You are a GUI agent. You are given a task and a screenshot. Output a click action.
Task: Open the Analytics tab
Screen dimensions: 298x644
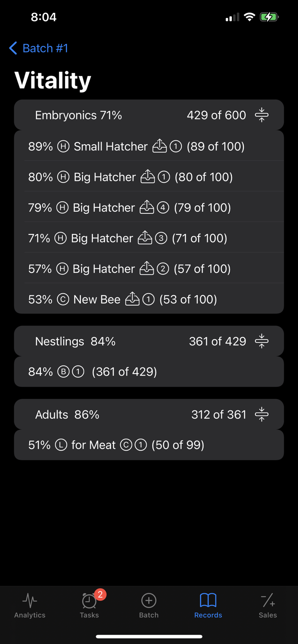pos(30,605)
